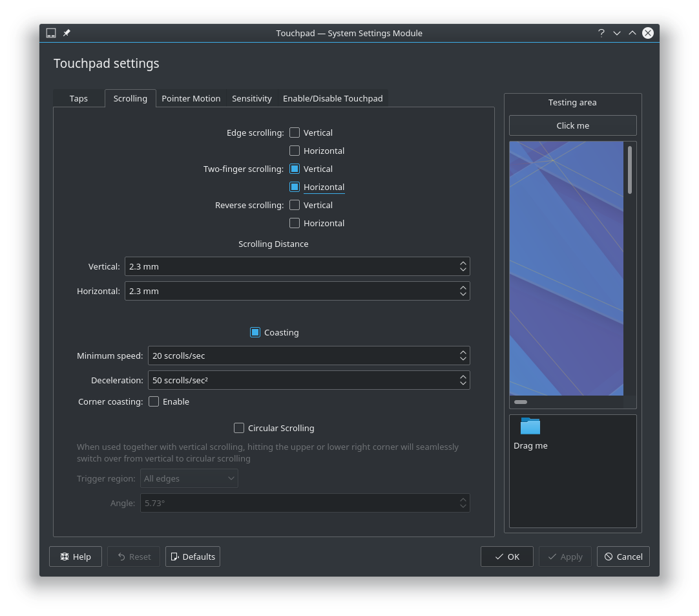Click the Minimum speed 20 scrolls/sec field
The image size is (699, 616).
click(x=309, y=356)
